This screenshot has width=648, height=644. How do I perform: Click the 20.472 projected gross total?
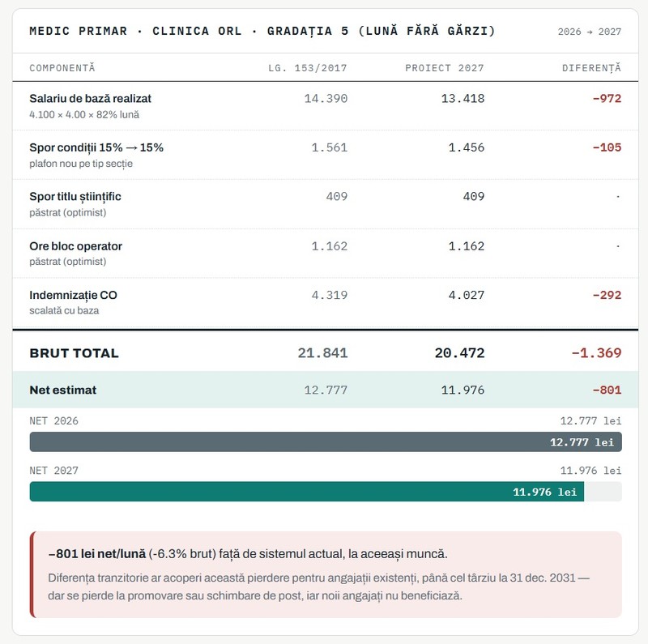tap(459, 353)
